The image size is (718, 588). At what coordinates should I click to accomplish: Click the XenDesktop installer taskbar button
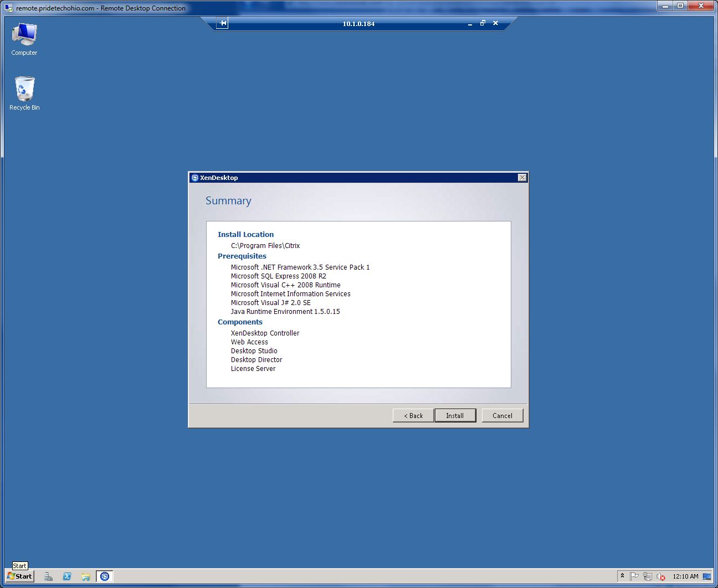105,576
